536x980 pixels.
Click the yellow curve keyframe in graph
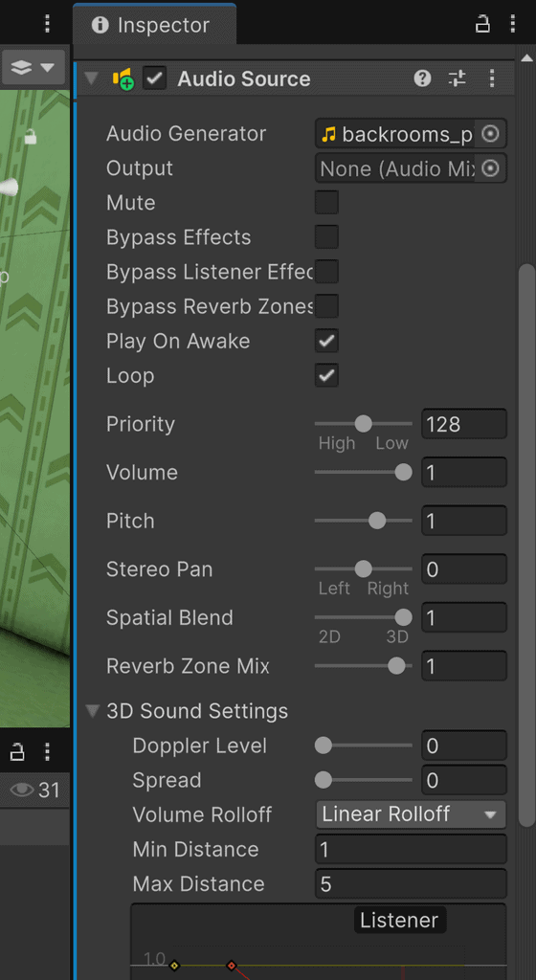coord(174,966)
